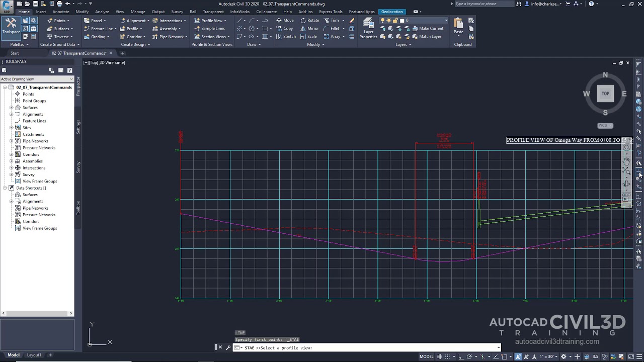Open Layer Properties manager
This screenshot has width=644, height=362.
(x=368, y=28)
